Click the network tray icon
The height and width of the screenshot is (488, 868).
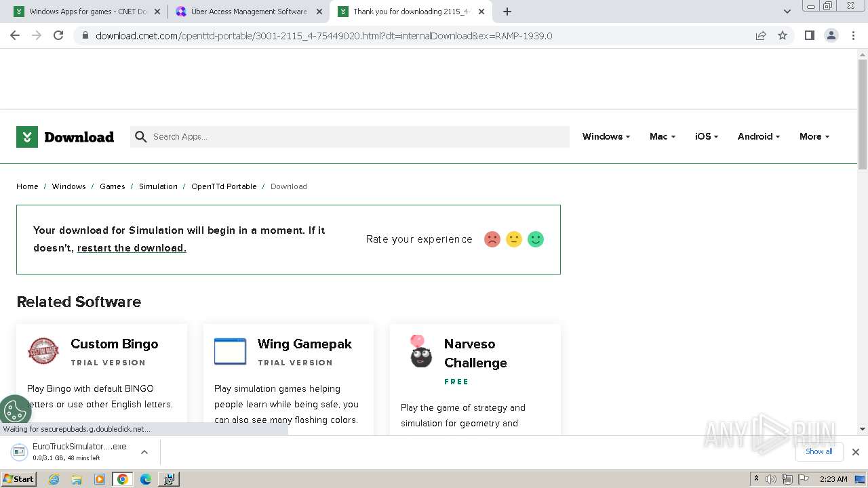click(x=787, y=479)
